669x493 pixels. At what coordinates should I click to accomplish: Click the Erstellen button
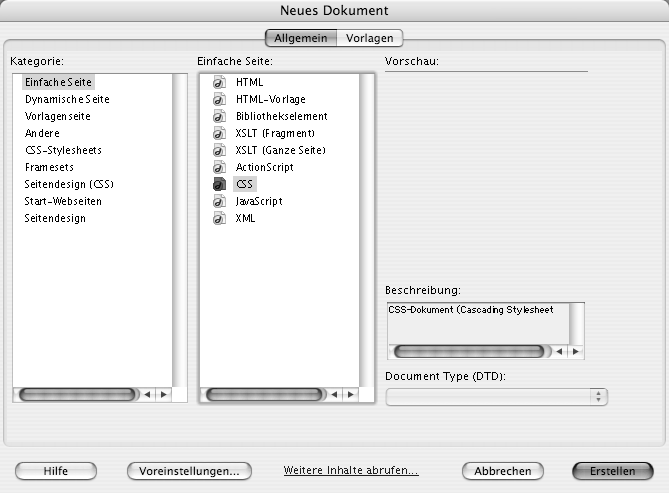click(613, 471)
